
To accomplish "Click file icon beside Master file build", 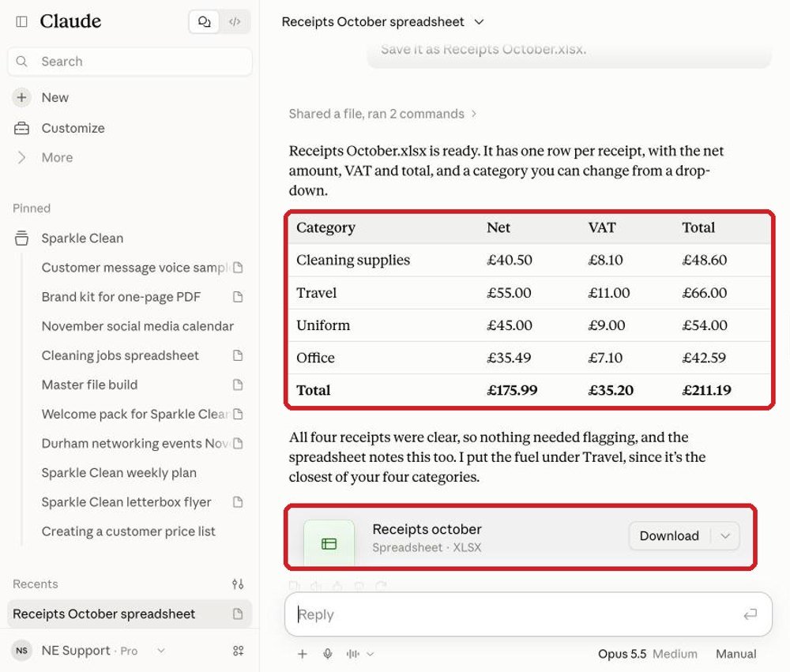I will point(238,385).
